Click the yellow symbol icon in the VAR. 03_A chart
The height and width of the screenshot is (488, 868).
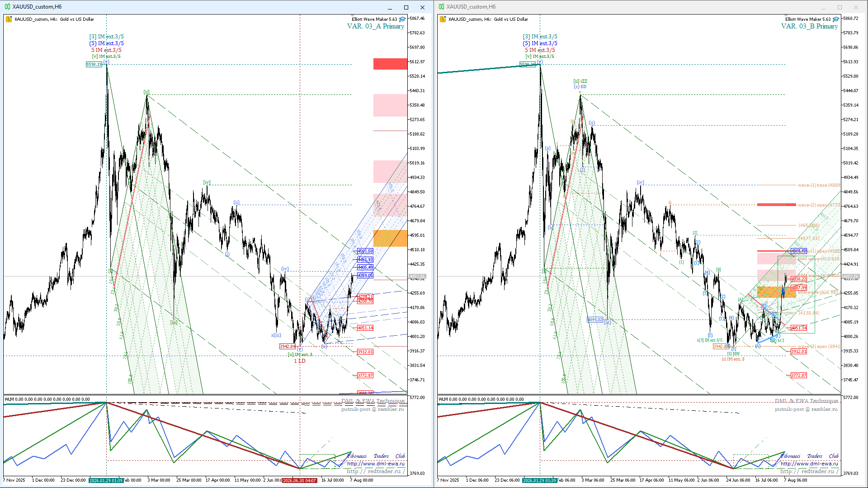9,19
